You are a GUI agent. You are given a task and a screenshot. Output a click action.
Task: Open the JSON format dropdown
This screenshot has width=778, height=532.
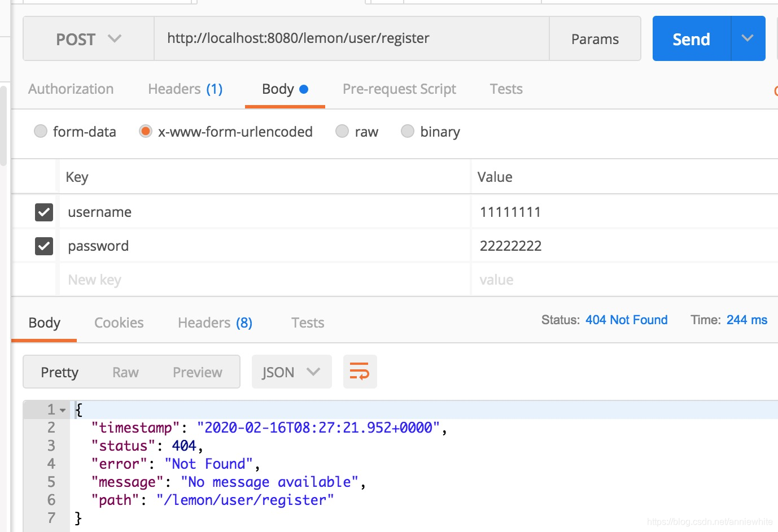point(291,372)
